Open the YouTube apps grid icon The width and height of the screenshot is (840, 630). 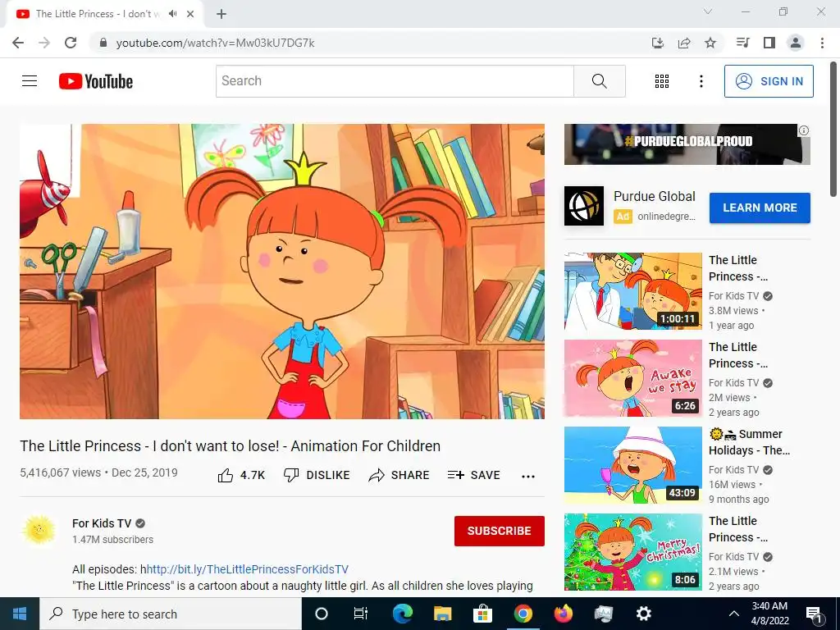pyautogui.click(x=662, y=81)
